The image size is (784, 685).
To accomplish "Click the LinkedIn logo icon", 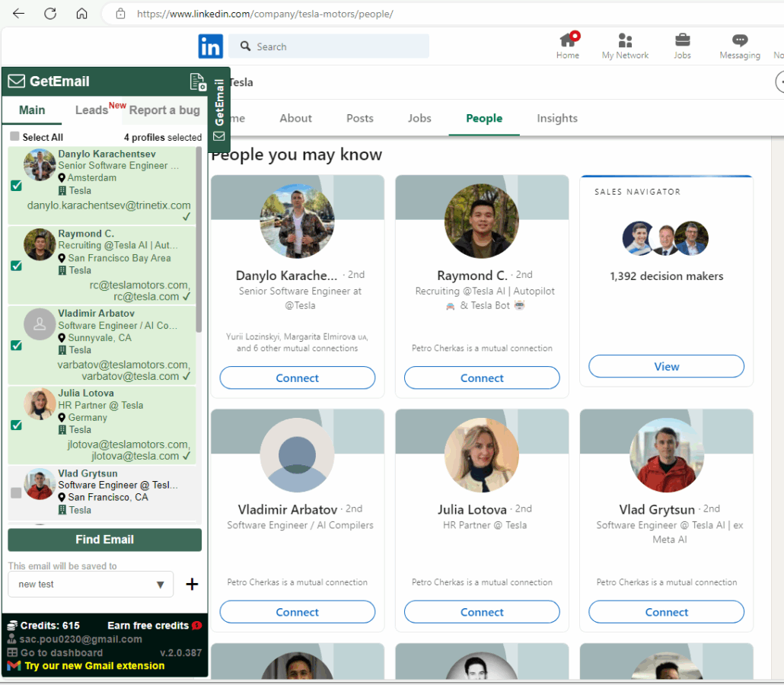I will pyautogui.click(x=211, y=46).
